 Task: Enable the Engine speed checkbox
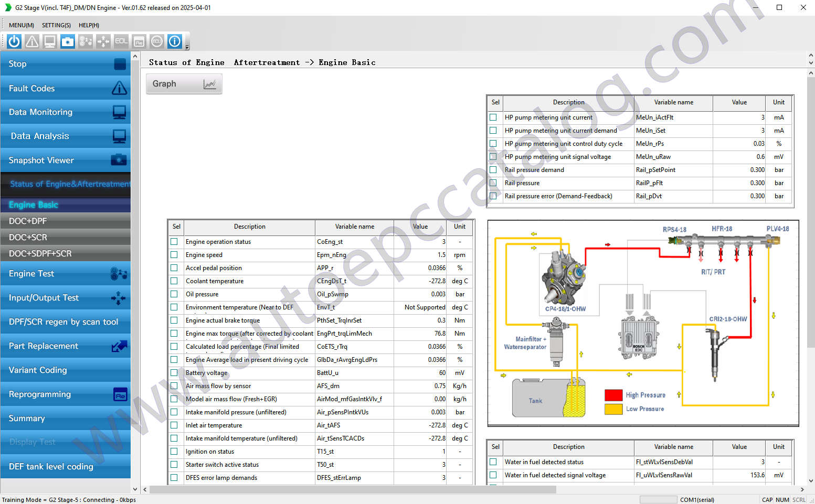[174, 254]
